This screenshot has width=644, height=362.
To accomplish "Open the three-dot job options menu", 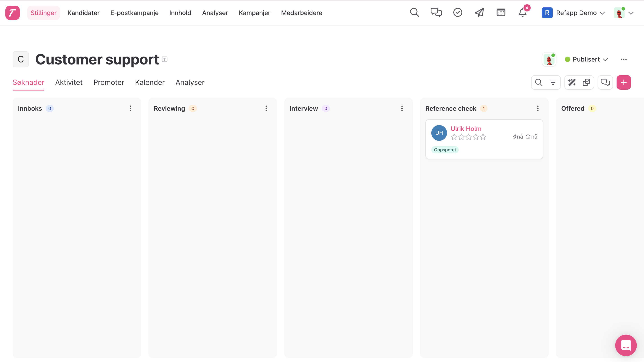I will click(x=624, y=60).
